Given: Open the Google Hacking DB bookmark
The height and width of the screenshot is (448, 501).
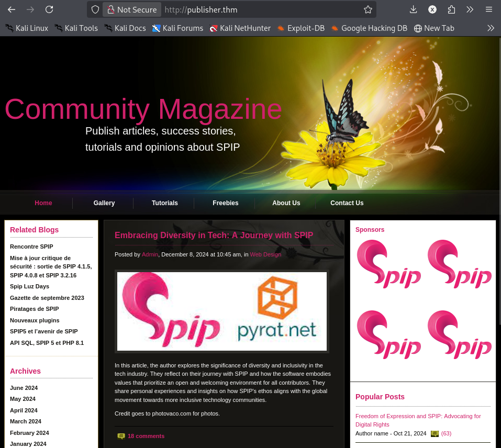Looking at the screenshot, I should click(369, 28).
